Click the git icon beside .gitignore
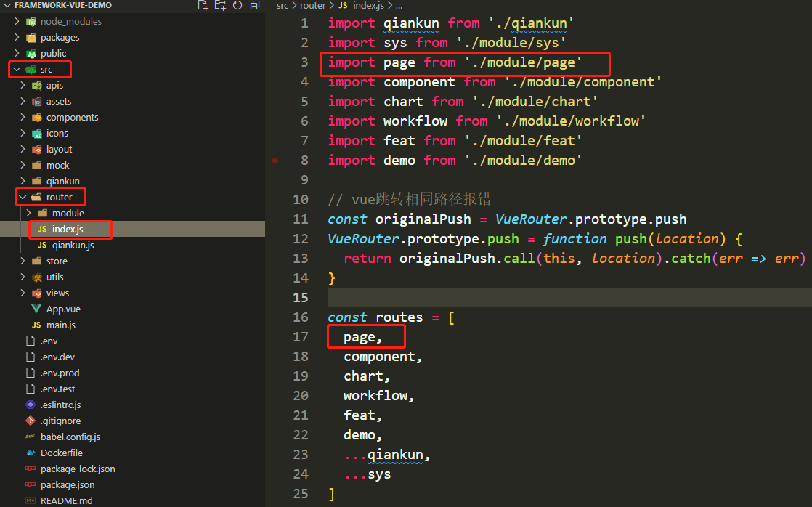The width and height of the screenshot is (812, 507). (x=31, y=421)
